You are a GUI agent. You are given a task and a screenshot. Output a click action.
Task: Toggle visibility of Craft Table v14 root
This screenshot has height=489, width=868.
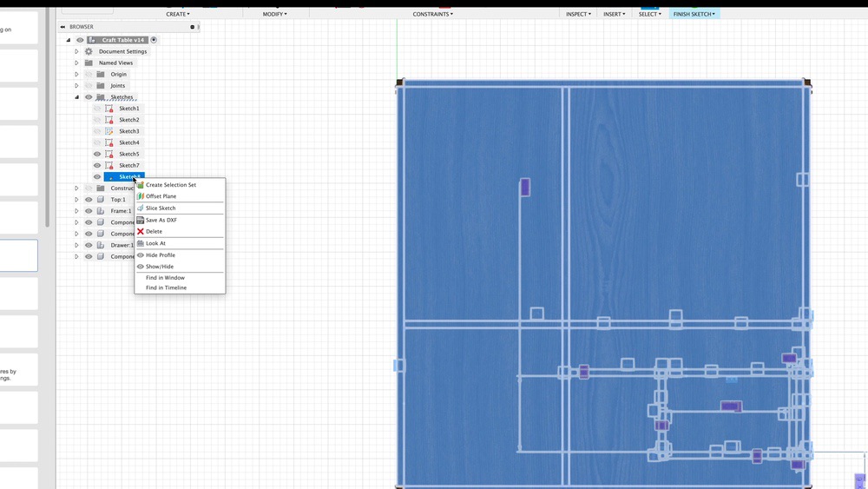[x=80, y=40]
